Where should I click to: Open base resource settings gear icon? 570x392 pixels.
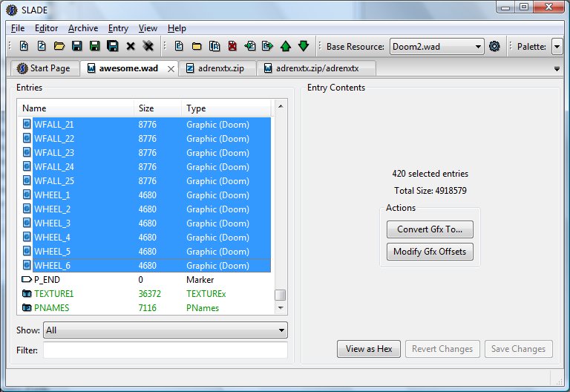pos(494,46)
